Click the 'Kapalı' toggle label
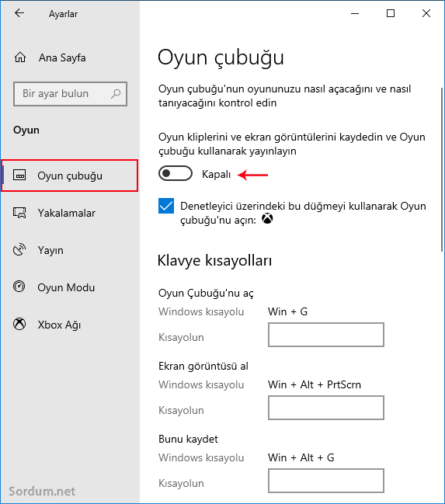 tap(216, 174)
